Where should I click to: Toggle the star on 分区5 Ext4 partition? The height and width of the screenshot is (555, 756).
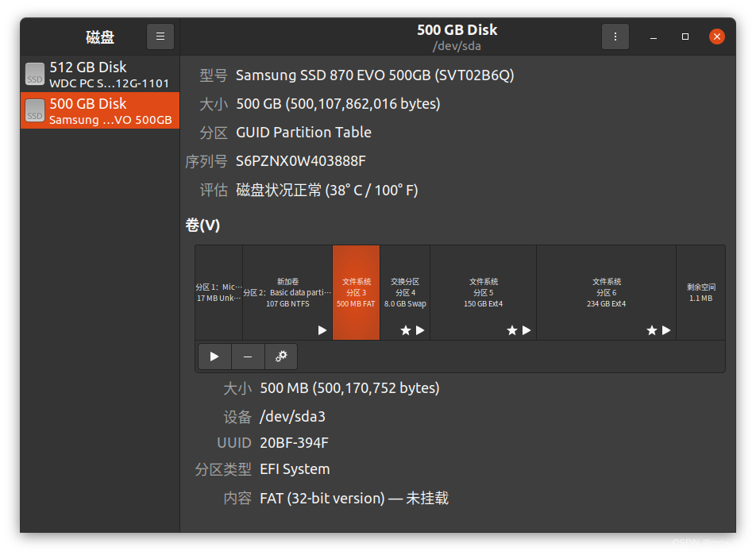coord(511,330)
